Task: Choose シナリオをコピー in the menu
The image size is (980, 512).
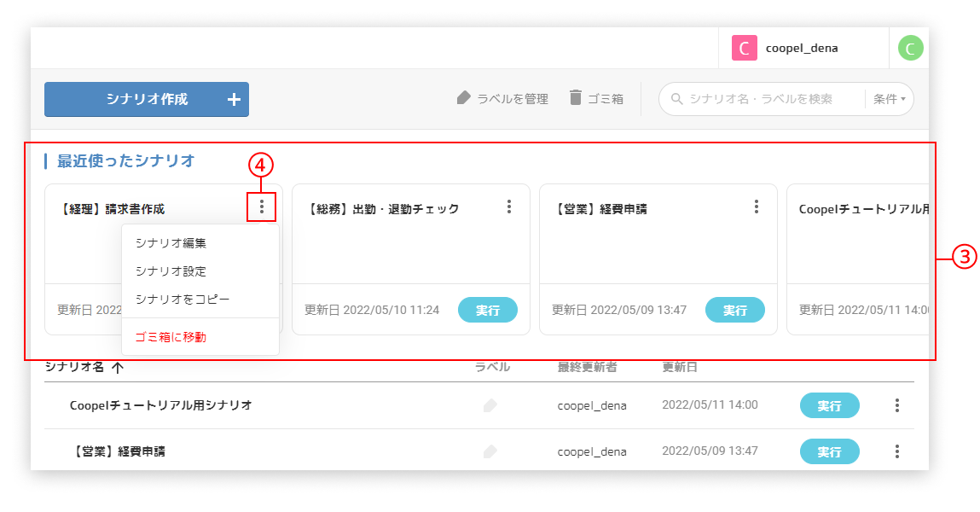Action: pyautogui.click(x=200, y=300)
